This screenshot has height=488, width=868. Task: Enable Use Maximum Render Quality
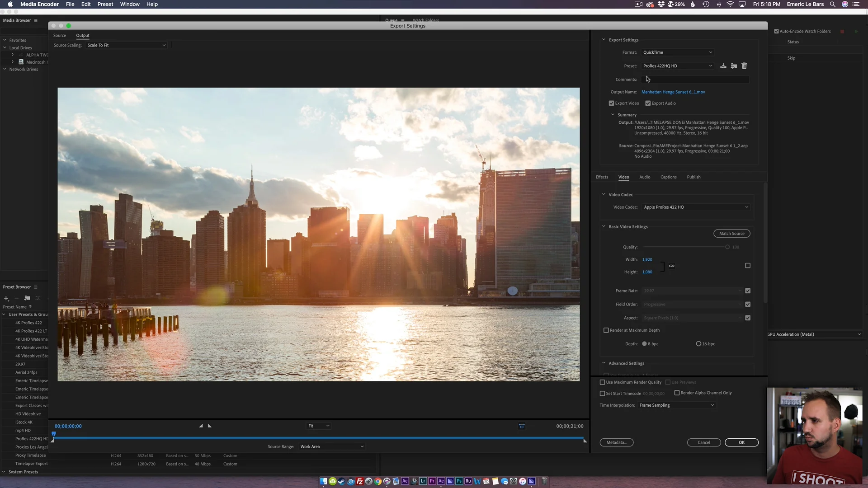pyautogui.click(x=602, y=382)
